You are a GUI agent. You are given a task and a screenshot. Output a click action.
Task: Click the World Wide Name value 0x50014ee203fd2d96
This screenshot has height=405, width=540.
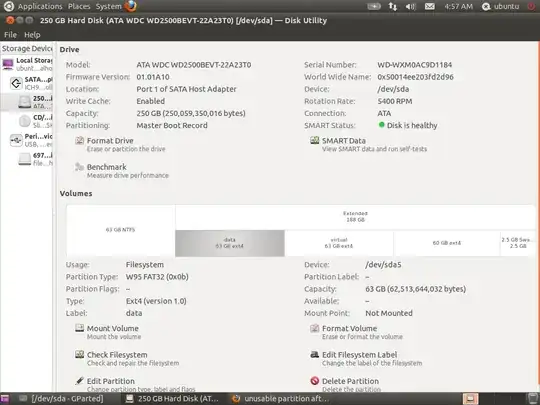pos(415,77)
